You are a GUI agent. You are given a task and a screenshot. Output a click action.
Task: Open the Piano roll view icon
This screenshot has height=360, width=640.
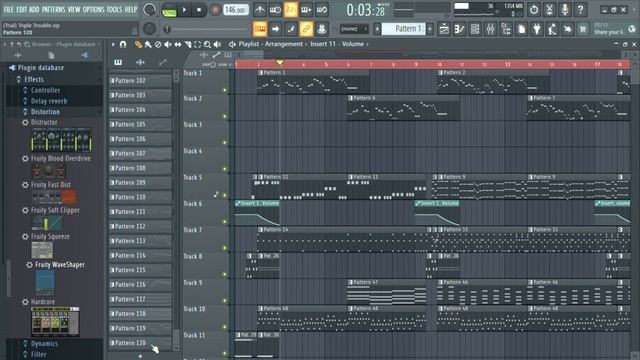pos(460,29)
